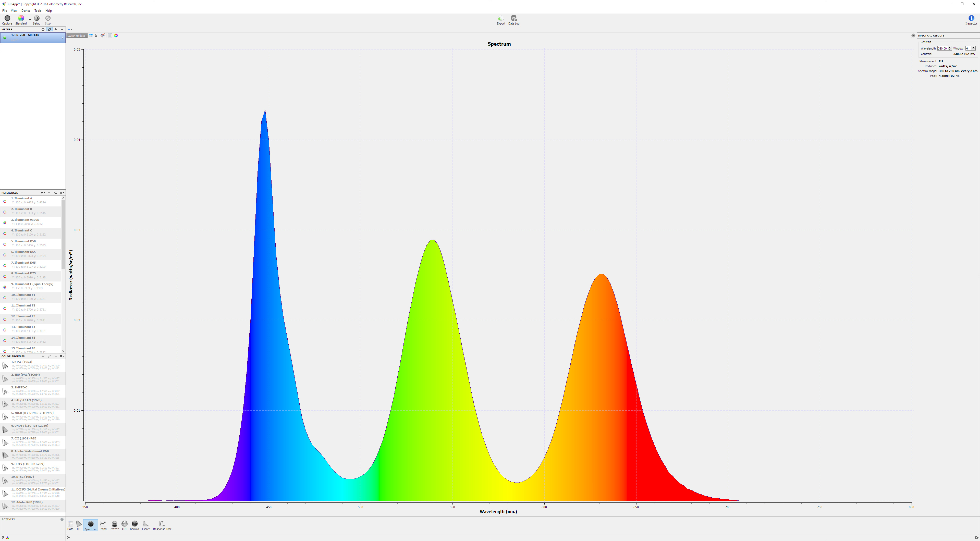Toggle the multi-line chart overlay icon
The width and height of the screenshot is (980, 541).
coord(103,35)
